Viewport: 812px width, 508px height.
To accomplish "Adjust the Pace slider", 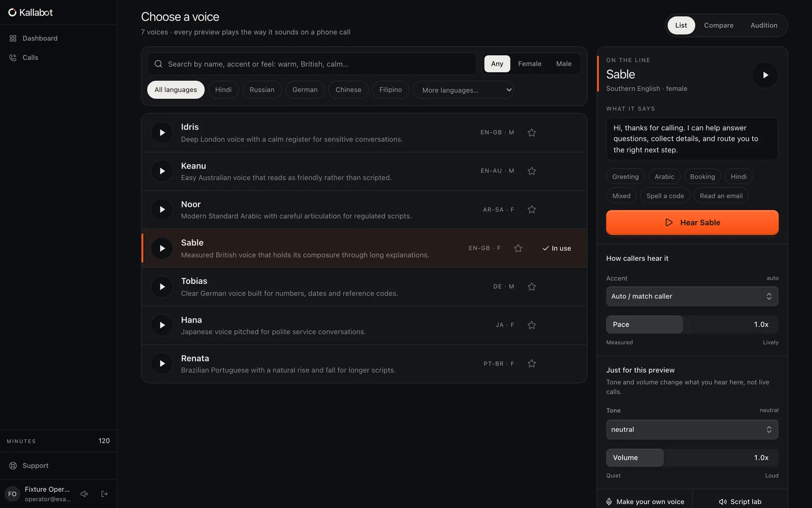I will pos(692,325).
